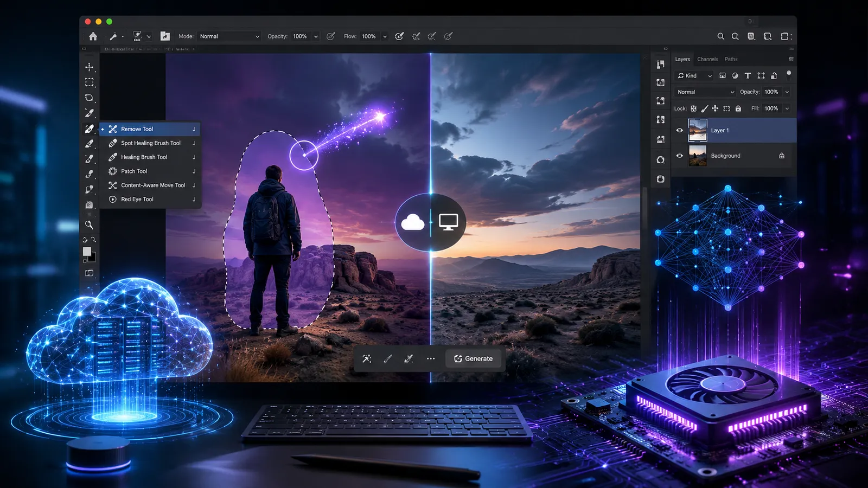868x488 pixels.
Task: Click the Home icon in the options bar
Action: click(x=93, y=36)
